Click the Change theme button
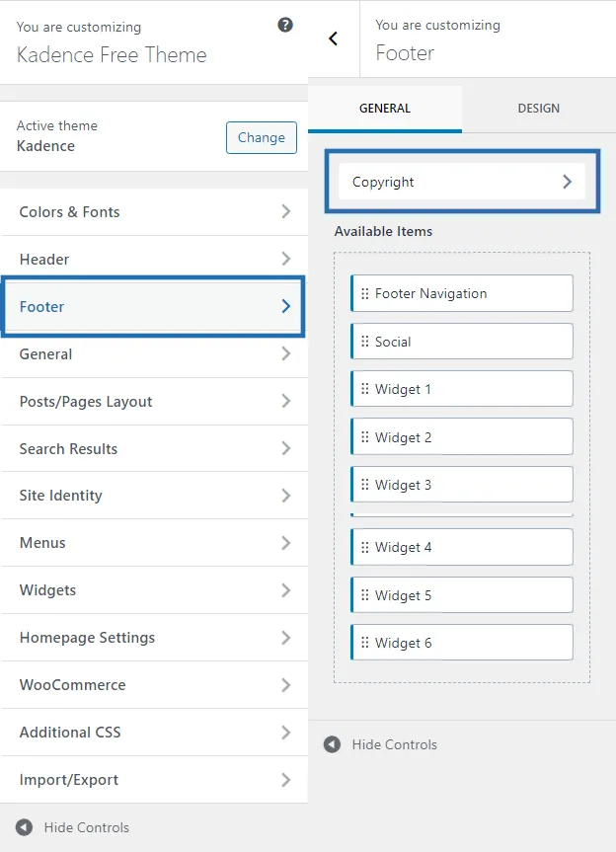The image size is (616, 852). coord(261,137)
